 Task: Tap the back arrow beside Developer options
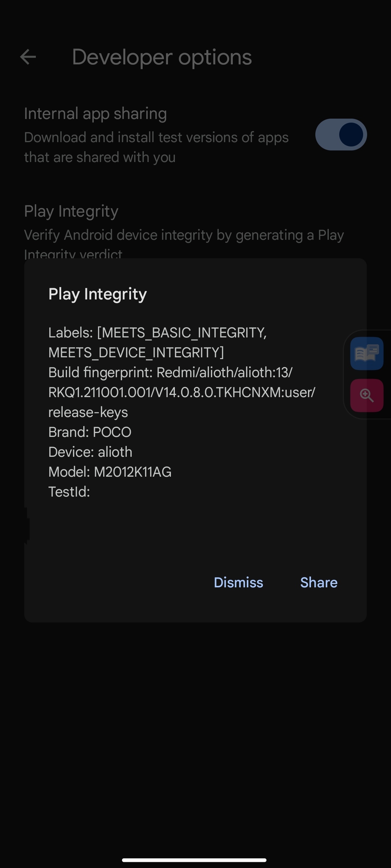tap(28, 57)
